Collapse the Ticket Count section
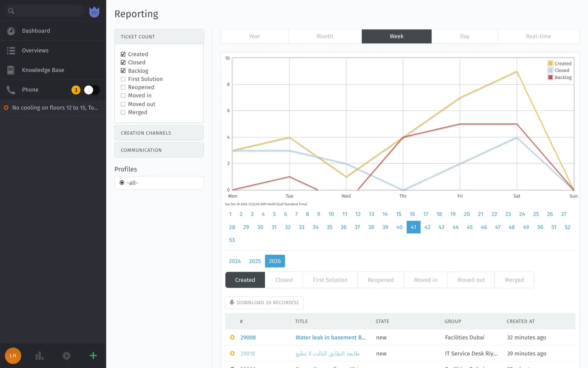588x368 pixels. tap(159, 36)
